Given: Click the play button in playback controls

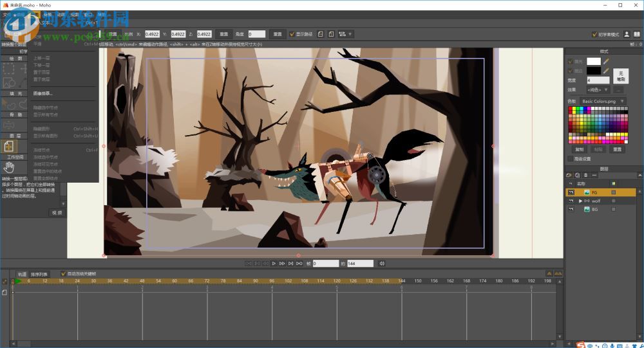Looking at the screenshot, I should (274, 263).
